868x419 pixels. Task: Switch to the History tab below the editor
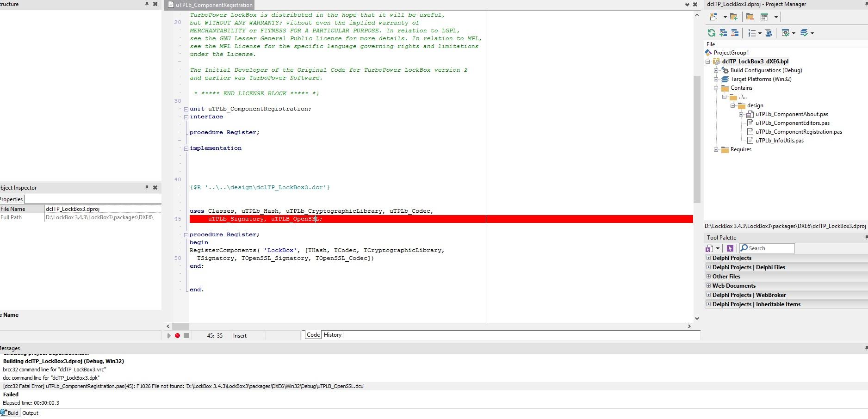333,335
